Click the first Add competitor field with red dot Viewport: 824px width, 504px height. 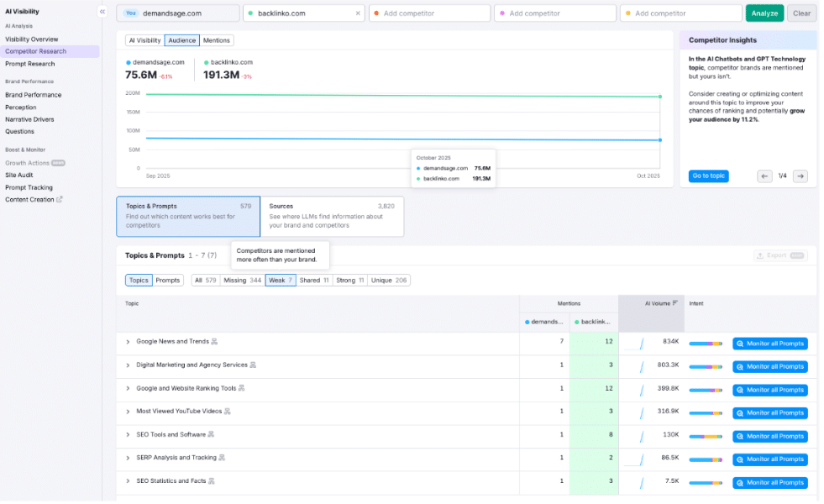coord(432,13)
